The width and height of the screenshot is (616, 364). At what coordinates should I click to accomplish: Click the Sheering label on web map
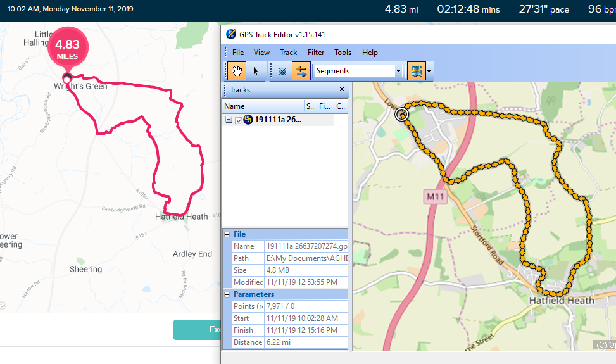coord(85,270)
